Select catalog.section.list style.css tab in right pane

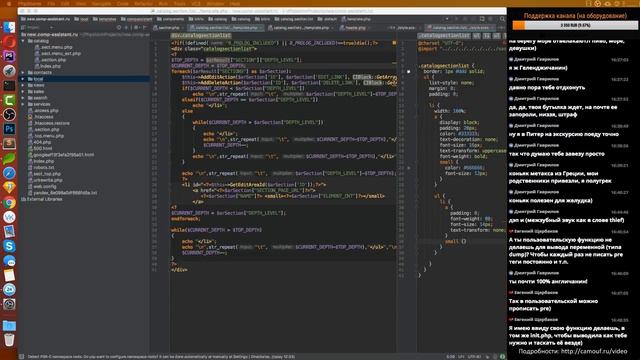(460, 28)
